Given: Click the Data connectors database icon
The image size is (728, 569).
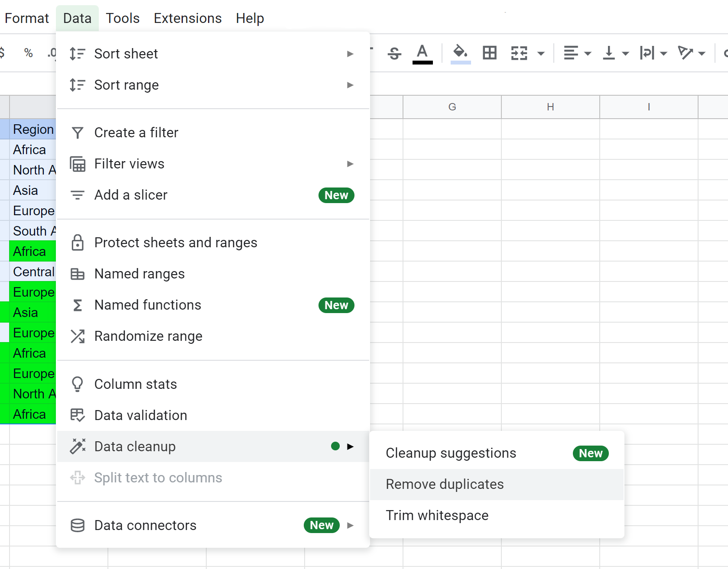Looking at the screenshot, I should [x=78, y=525].
